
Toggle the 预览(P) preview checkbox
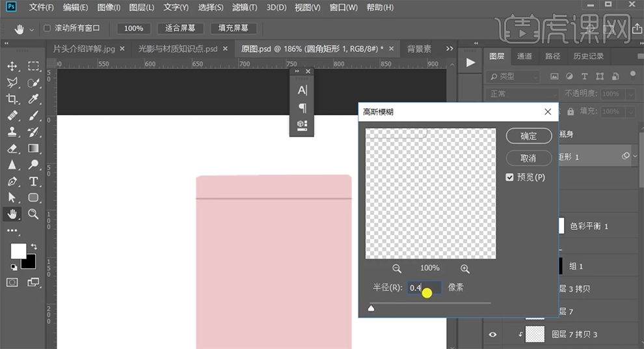(510, 177)
